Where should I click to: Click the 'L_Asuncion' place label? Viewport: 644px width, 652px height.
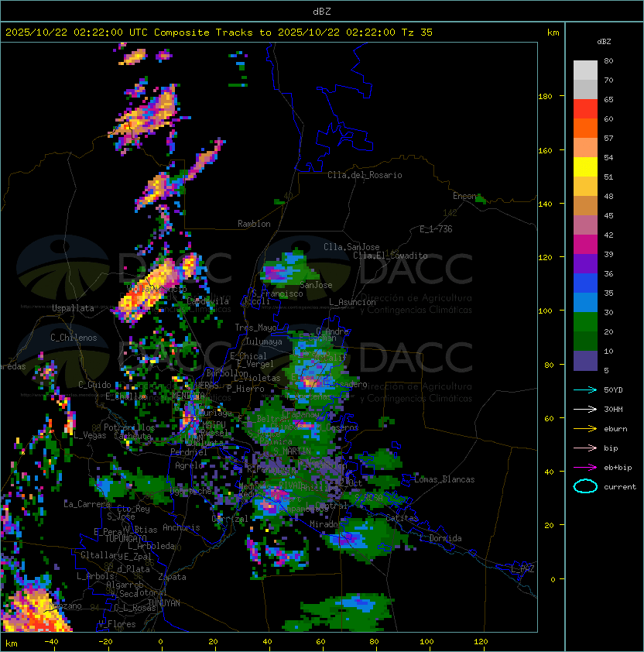352,302
